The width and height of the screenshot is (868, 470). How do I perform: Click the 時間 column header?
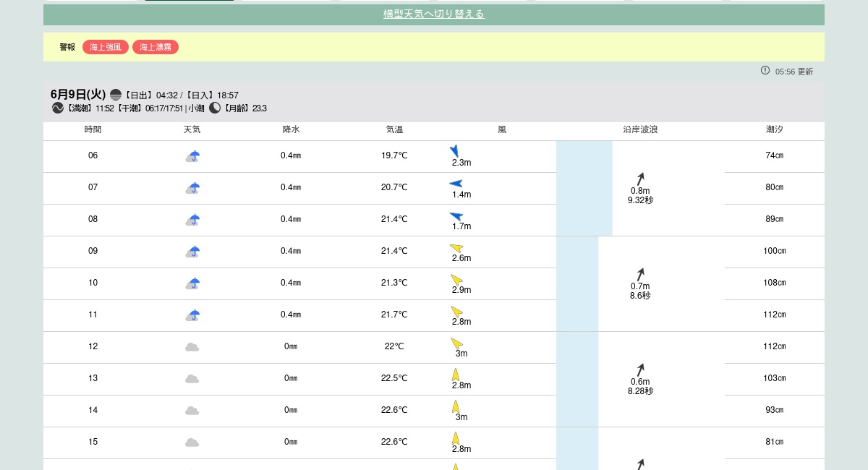(x=93, y=129)
